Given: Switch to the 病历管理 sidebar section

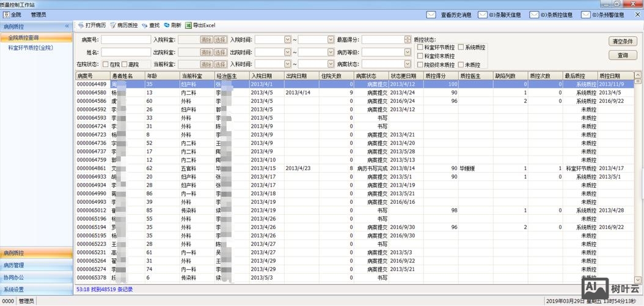Looking at the screenshot, I should (x=36, y=265).
